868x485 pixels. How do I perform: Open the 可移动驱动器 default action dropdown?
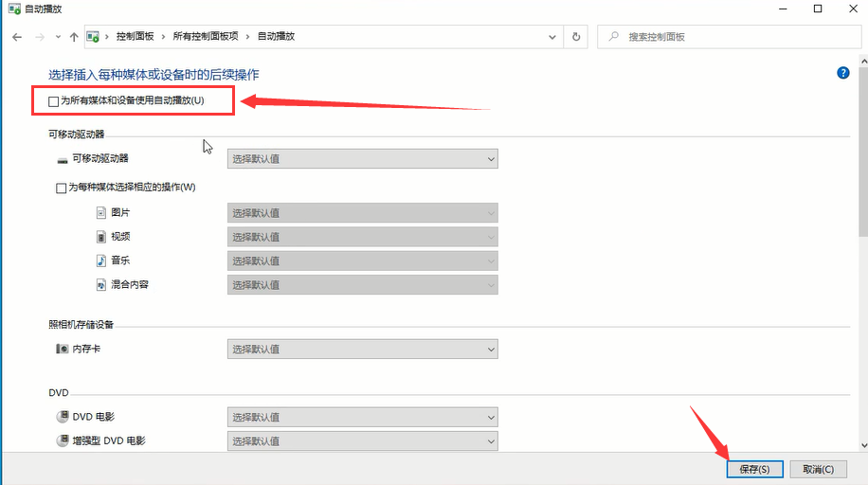click(362, 159)
